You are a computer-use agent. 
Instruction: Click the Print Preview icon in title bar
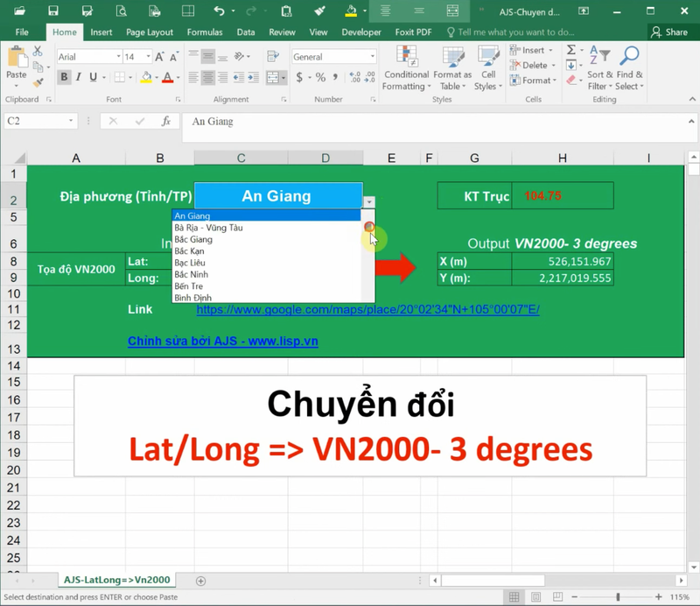tap(121, 11)
